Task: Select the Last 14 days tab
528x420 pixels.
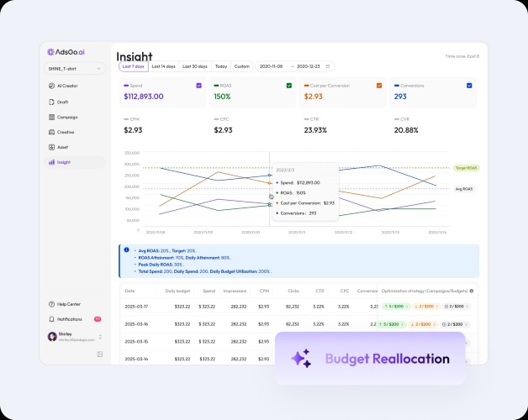Action: 164,66
